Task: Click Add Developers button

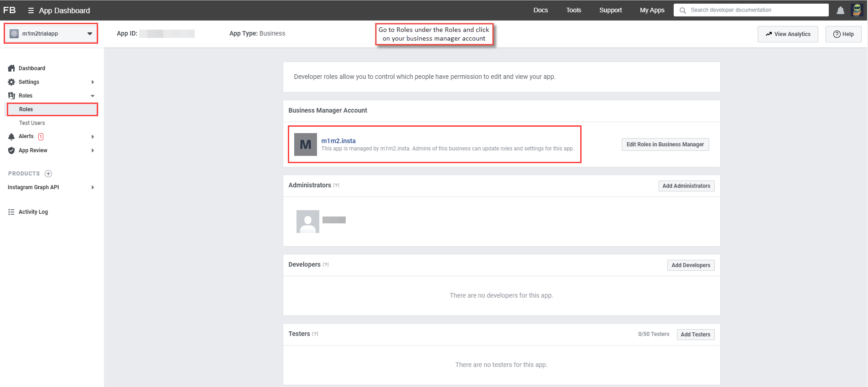Action: (x=691, y=265)
